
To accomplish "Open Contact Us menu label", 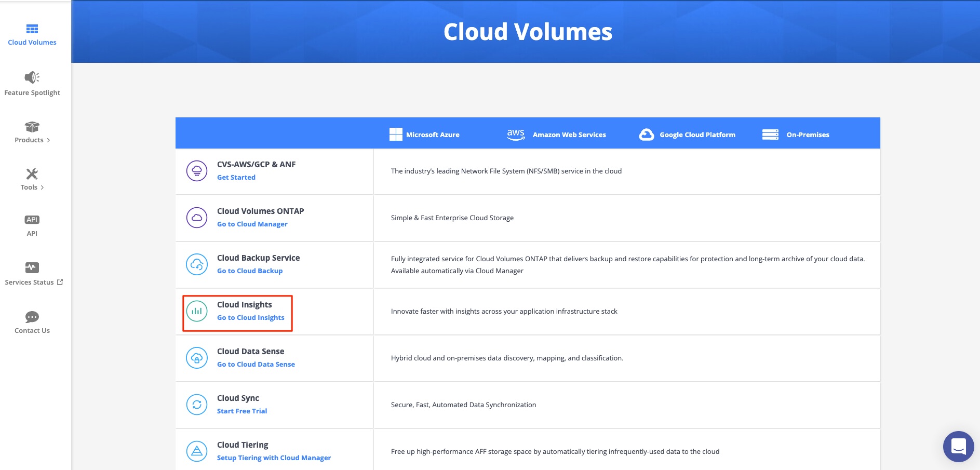I will [x=32, y=330].
